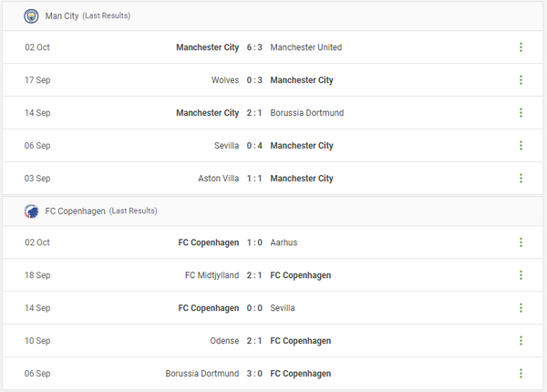This screenshot has height=392, width=547.
Task: Click the kebab menu for Sevilla vs Manchester City
Action: tap(521, 146)
